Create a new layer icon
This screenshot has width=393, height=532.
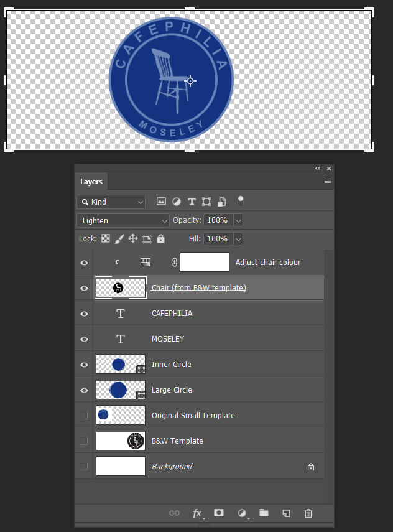(x=286, y=513)
